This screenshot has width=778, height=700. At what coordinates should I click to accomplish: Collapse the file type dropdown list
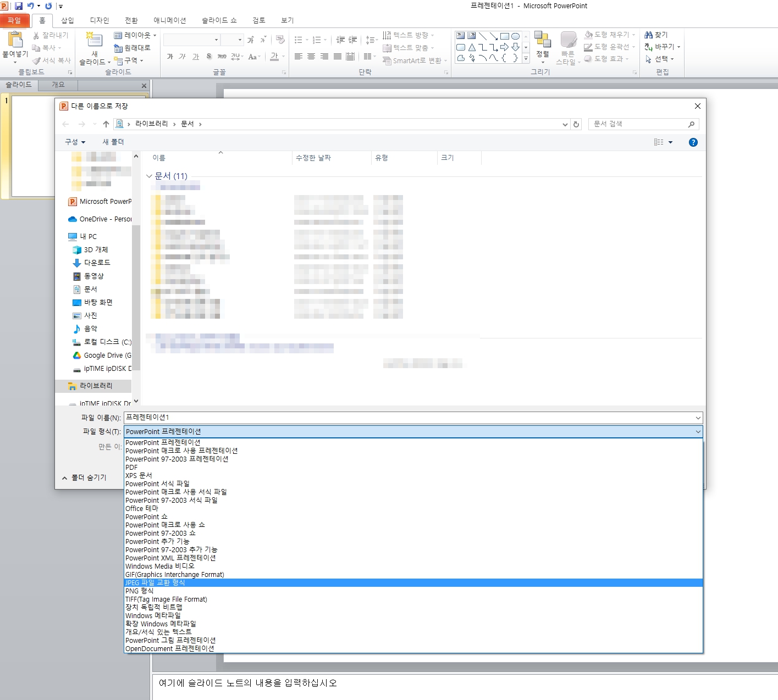point(698,431)
